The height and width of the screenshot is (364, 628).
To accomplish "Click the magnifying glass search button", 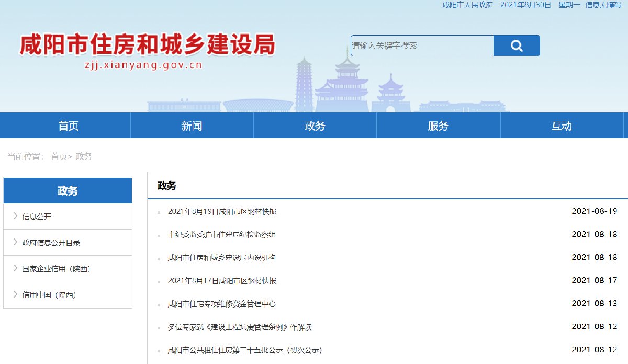I will coord(516,46).
